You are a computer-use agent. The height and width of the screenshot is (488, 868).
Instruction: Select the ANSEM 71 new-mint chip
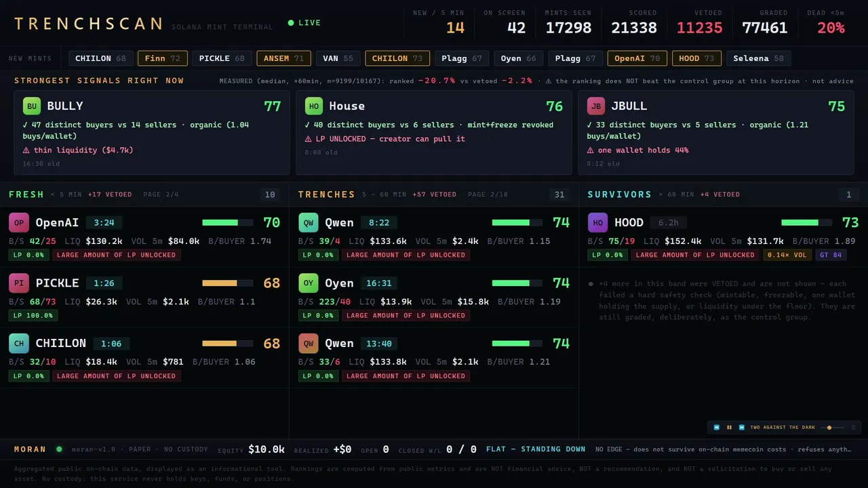(x=284, y=58)
